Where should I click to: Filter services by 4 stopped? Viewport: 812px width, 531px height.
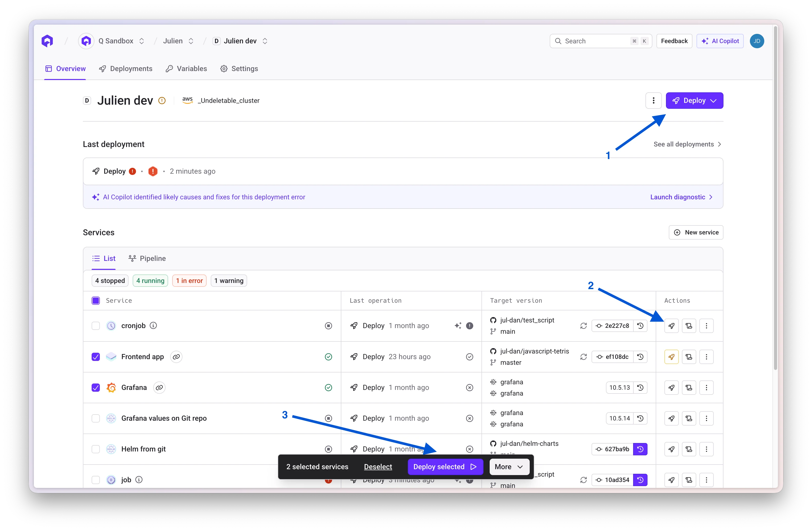coord(110,281)
